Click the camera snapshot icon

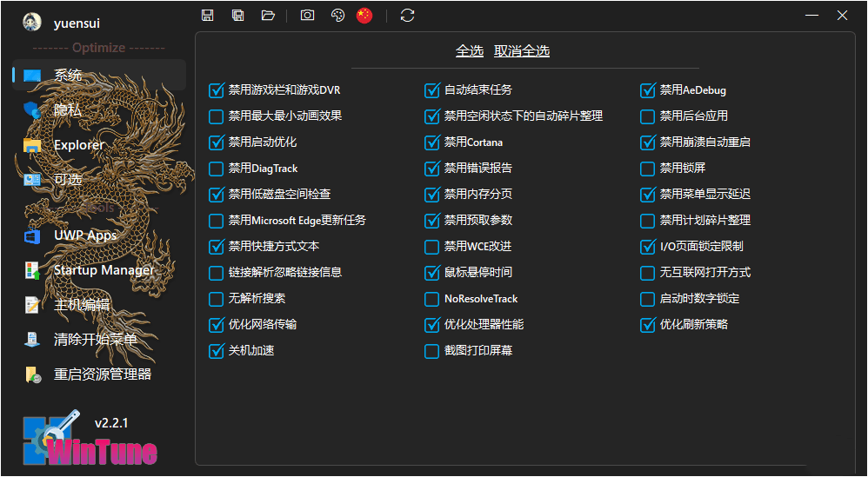pyautogui.click(x=307, y=16)
